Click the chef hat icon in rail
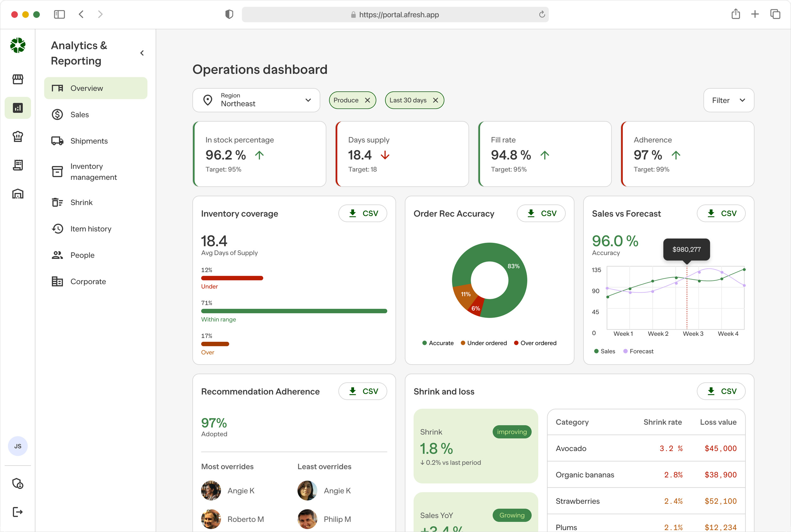Image resolution: width=791 pixels, height=532 pixels. click(18, 136)
